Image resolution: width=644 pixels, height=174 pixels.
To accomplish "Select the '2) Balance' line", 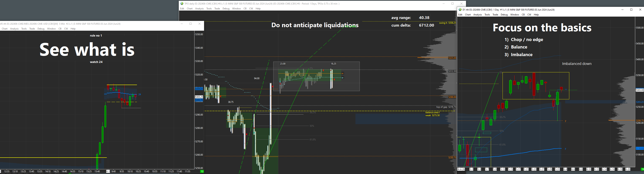I will click(515, 47).
